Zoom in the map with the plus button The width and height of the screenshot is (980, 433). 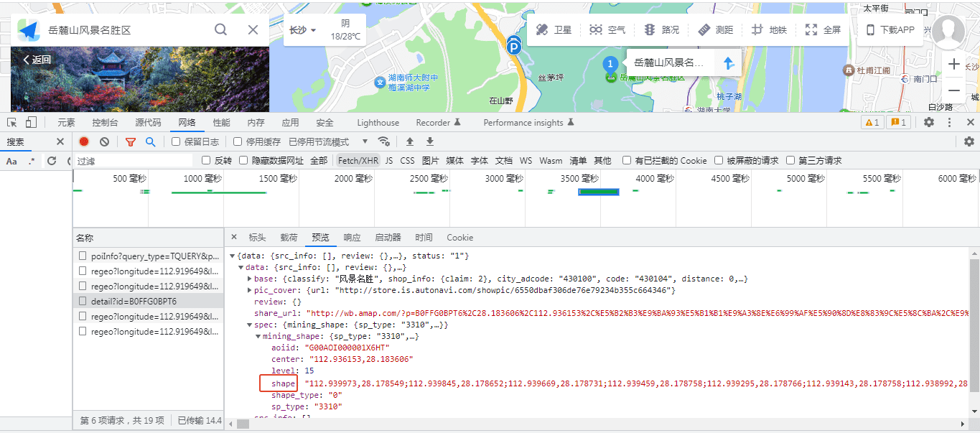point(953,64)
